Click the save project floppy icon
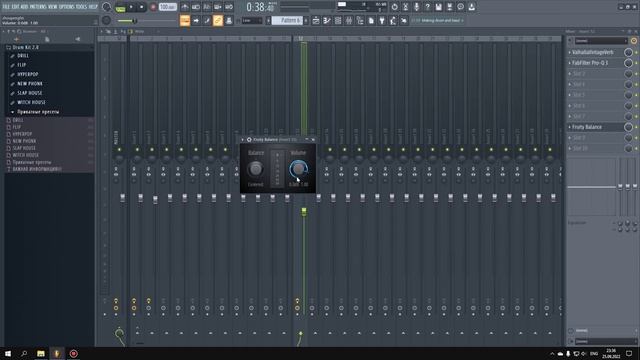 438,7
